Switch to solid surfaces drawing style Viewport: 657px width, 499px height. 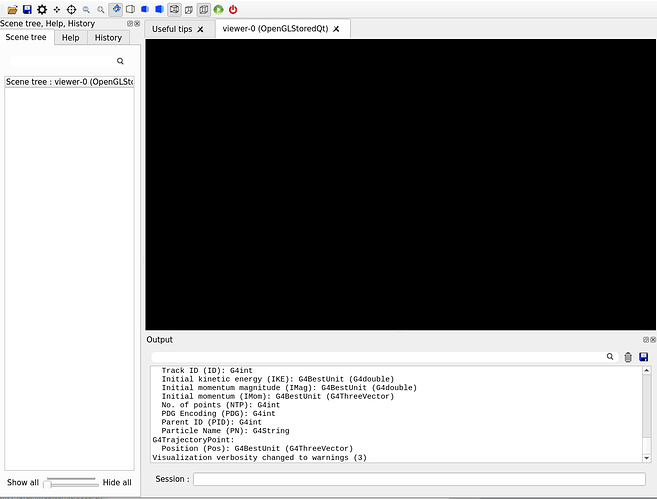point(160,9)
